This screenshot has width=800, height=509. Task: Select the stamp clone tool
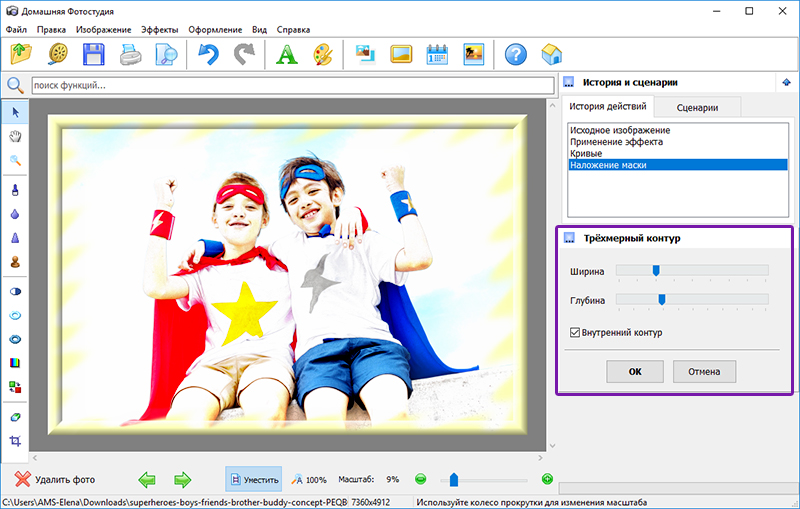pos(15,262)
